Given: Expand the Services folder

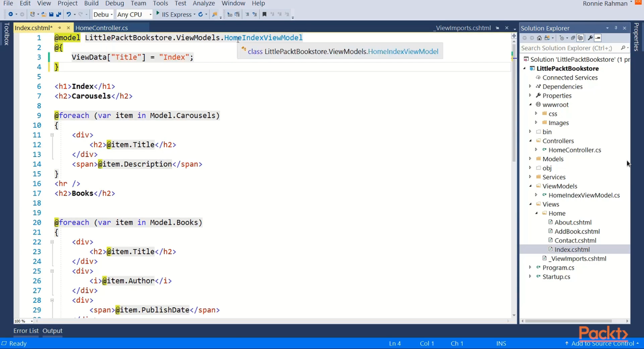Looking at the screenshot, I should point(530,177).
